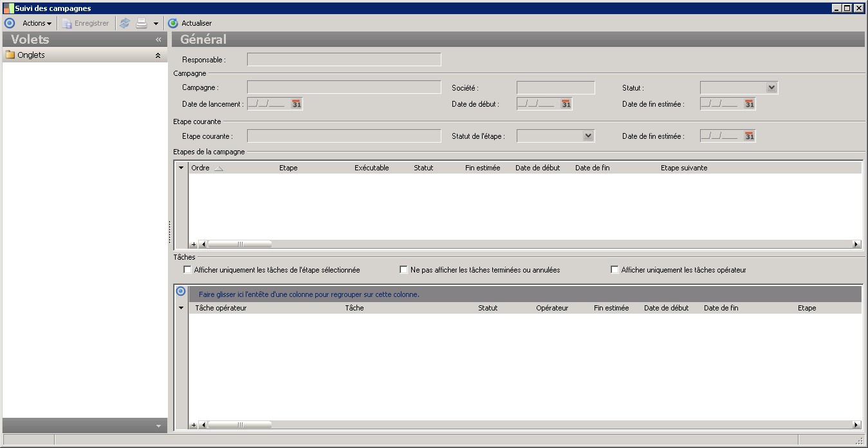Open the Actions menu

[x=37, y=23]
